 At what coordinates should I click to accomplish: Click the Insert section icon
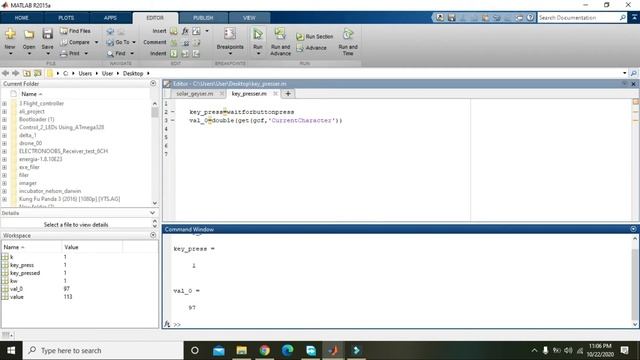point(174,31)
